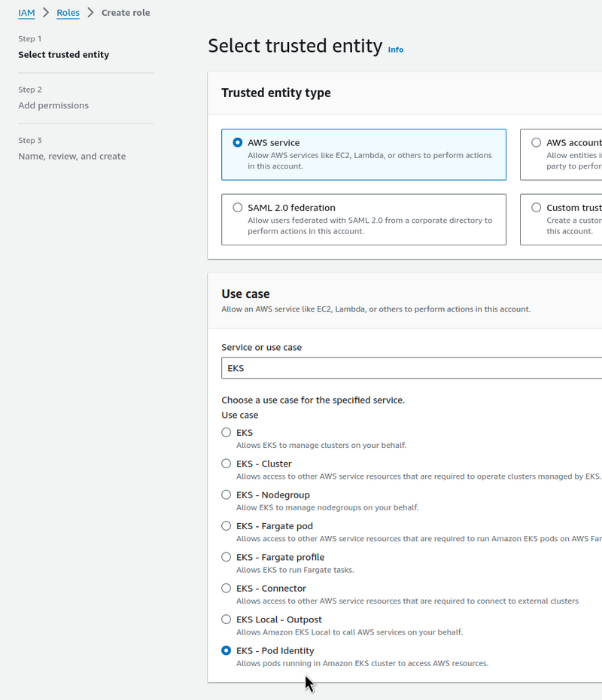This screenshot has width=602, height=700.
Task: Select SAML 2.0 federation option
Action: (238, 208)
